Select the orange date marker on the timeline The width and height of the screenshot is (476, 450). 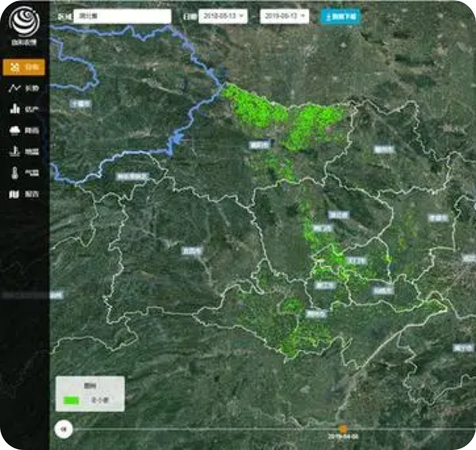tap(343, 428)
